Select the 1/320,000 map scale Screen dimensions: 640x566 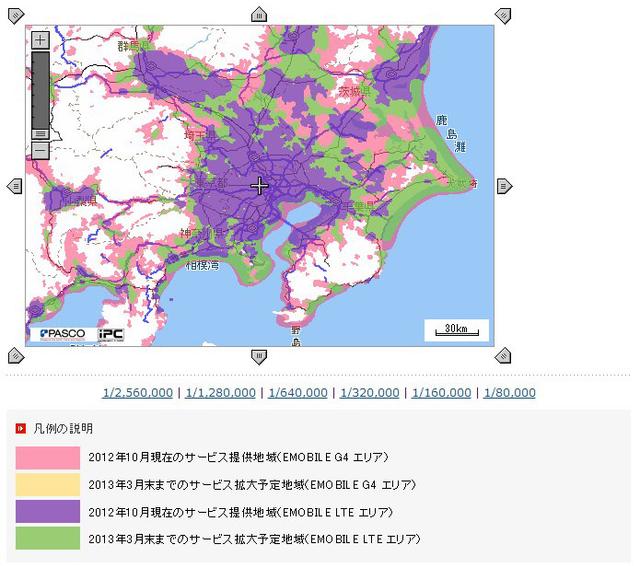coord(369,393)
